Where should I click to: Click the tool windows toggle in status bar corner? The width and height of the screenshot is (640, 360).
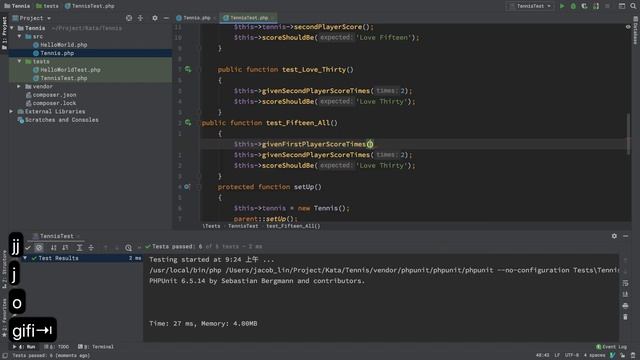pyautogui.click(x=4, y=356)
